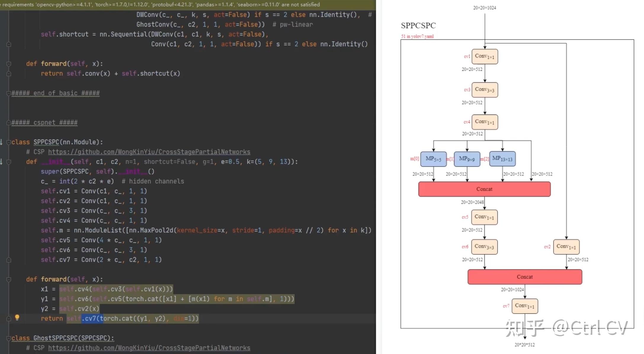Click the 'return self.cv7(torch.cat' line
The image size is (644, 354).
pos(120,318)
